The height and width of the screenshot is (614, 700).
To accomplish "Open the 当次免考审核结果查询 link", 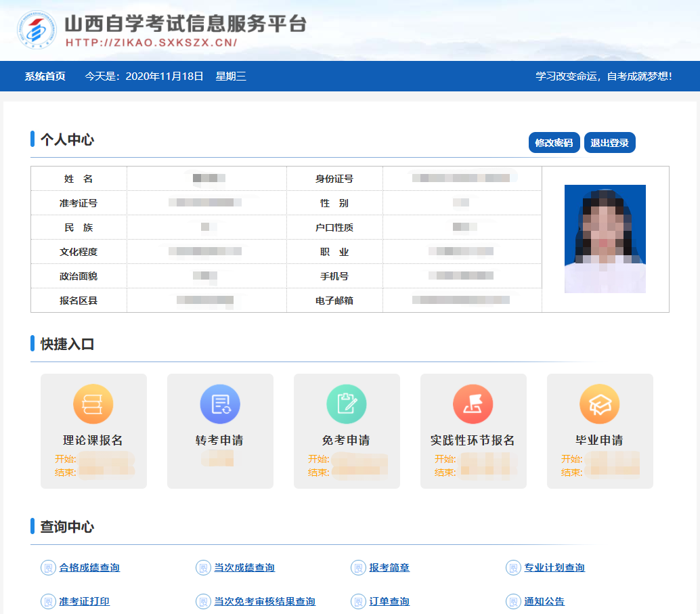I will [263, 601].
